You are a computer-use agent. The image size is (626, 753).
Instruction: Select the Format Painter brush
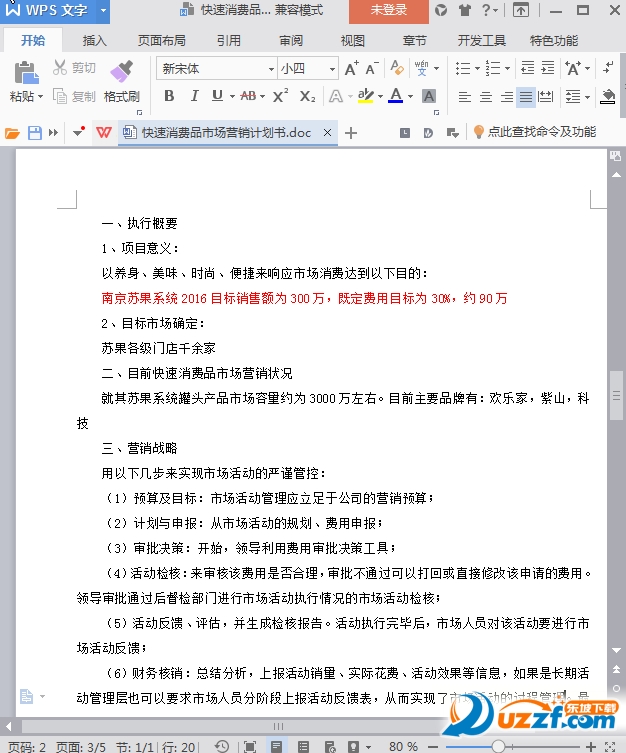[x=121, y=71]
